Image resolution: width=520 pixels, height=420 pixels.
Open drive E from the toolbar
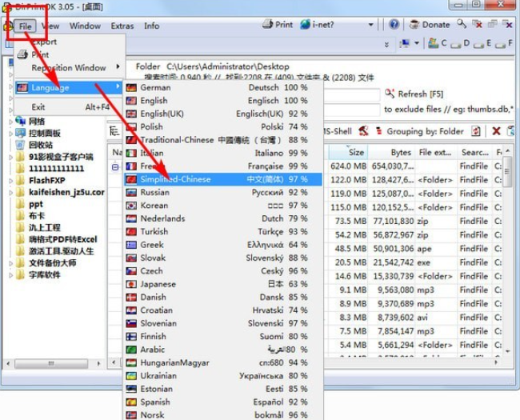[x=483, y=43]
